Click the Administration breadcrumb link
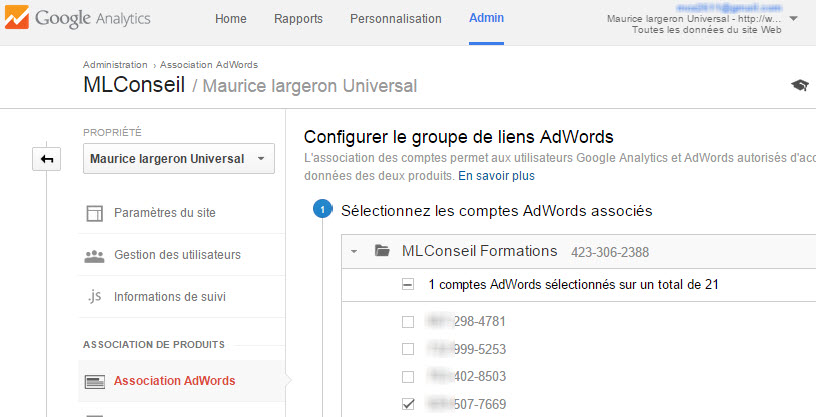 click(115, 65)
